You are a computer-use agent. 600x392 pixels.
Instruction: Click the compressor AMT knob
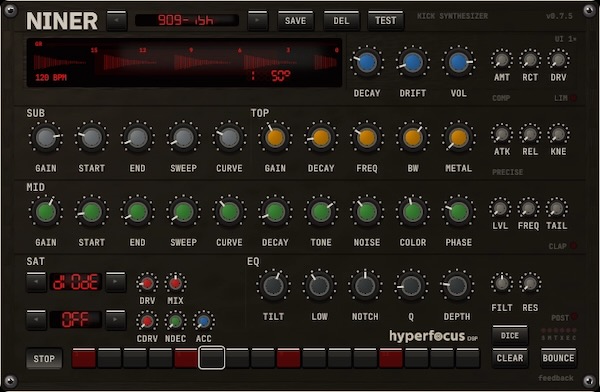click(x=502, y=60)
